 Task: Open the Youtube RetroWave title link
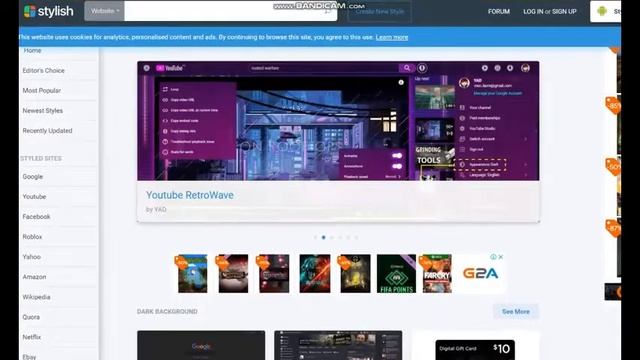(x=190, y=195)
